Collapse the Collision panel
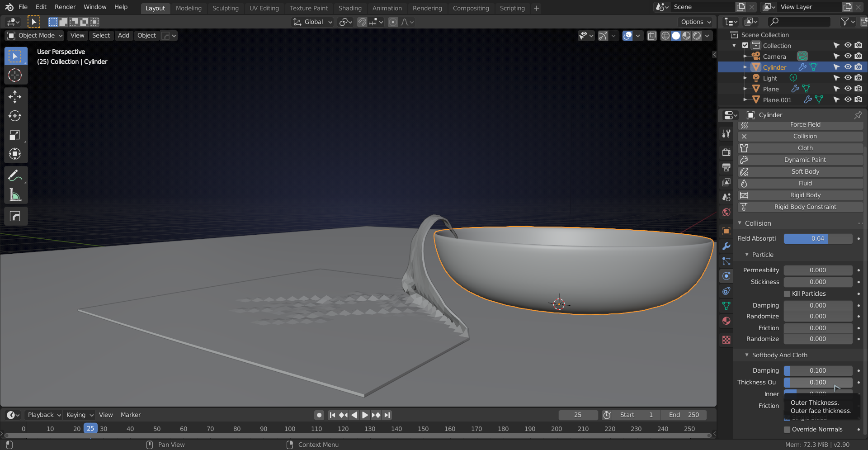Screen dimensions: 868x450 [740, 223]
